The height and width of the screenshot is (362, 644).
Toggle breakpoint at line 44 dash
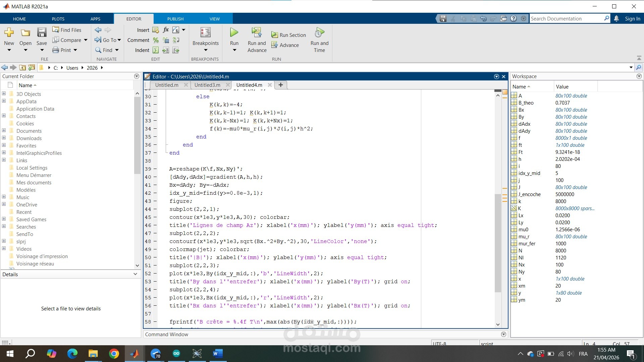155,209
